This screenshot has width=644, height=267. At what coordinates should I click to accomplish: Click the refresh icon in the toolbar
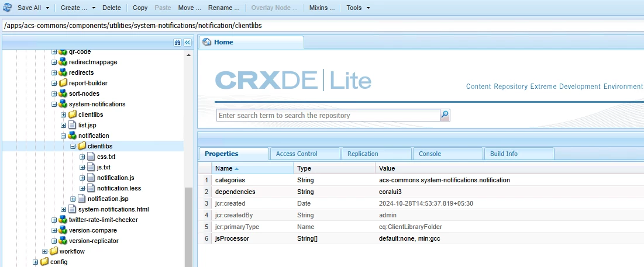pos(7,8)
